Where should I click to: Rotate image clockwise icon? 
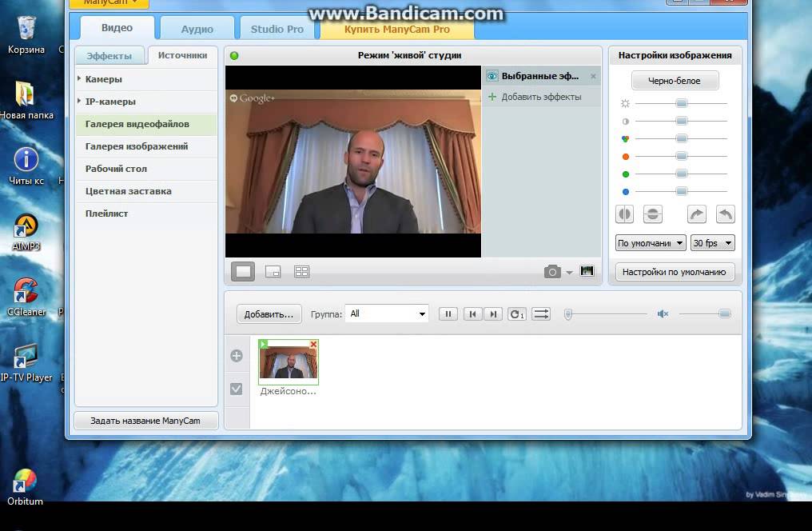click(x=697, y=214)
